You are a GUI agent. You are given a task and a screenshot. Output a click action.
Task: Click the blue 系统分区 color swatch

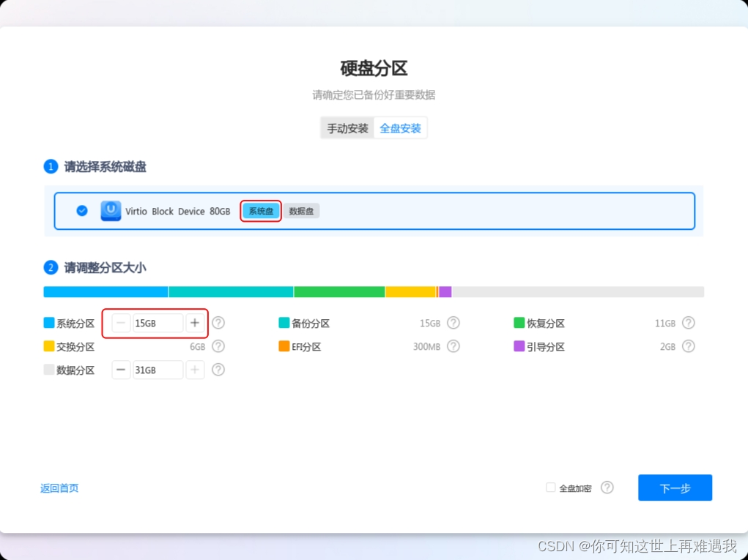(x=48, y=322)
